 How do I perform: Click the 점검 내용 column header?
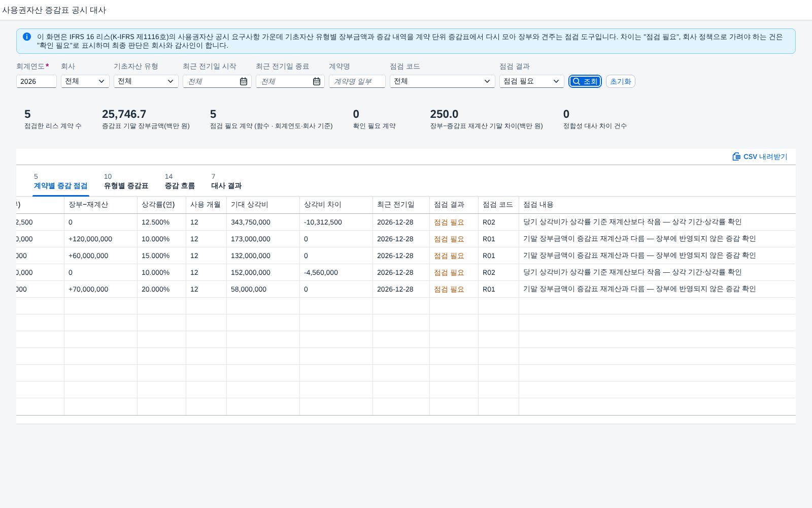tap(657, 205)
